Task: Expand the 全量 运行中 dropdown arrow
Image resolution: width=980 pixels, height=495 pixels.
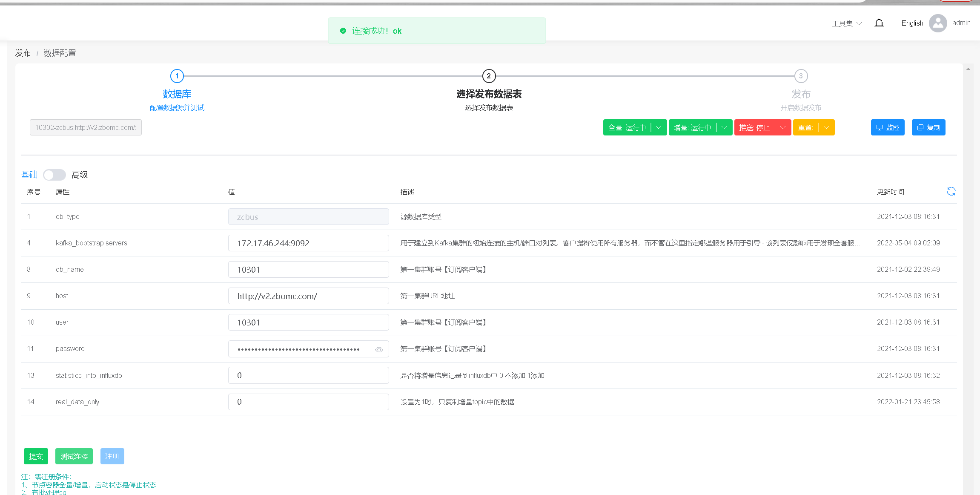Action: pyautogui.click(x=659, y=127)
